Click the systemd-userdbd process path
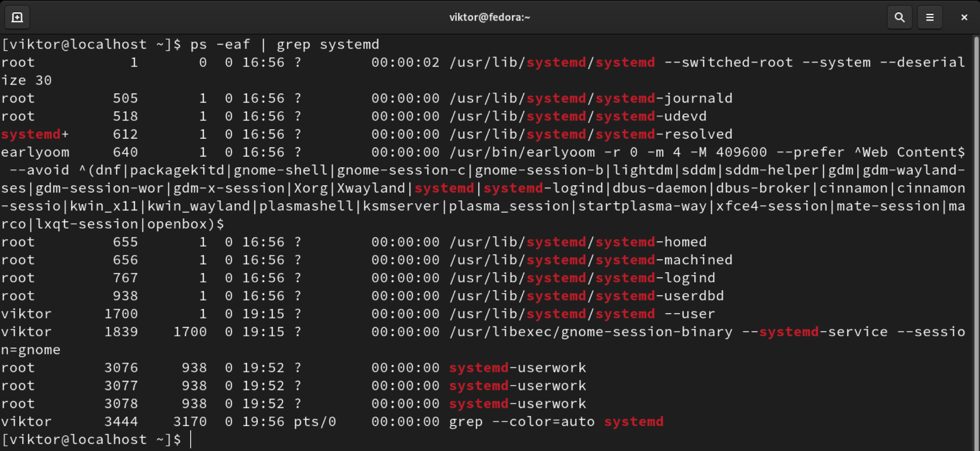 click(x=586, y=296)
